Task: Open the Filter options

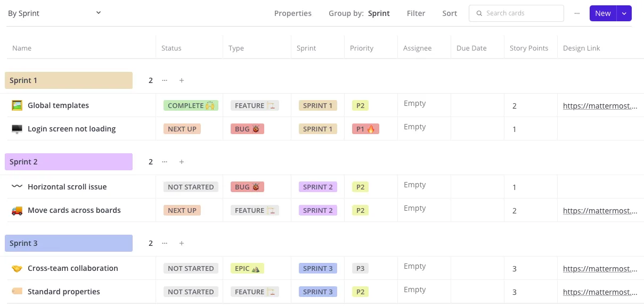Action: pos(416,13)
